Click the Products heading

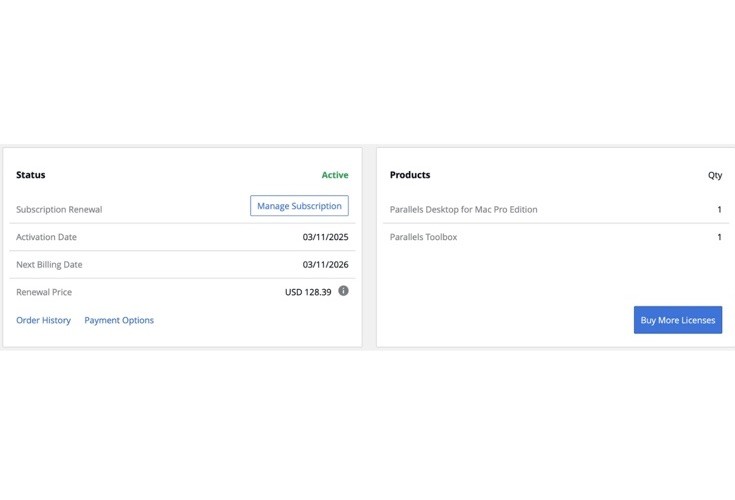pos(410,175)
